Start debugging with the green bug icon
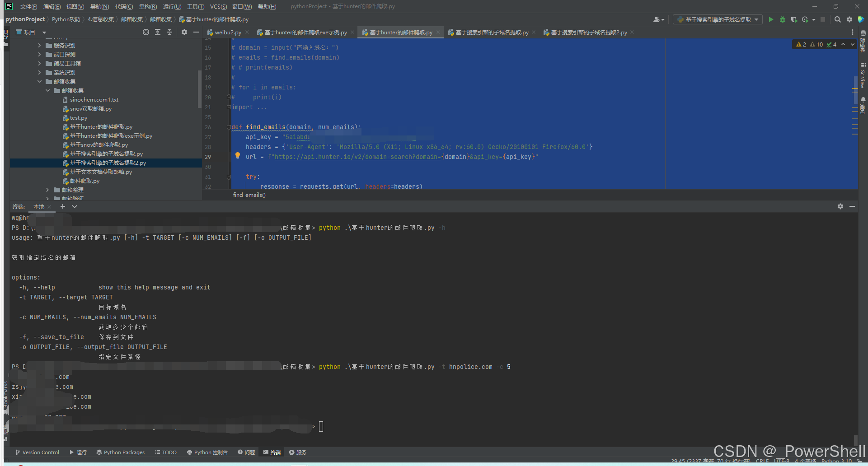Screen dimensions: 868x466 [x=783, y=19]
